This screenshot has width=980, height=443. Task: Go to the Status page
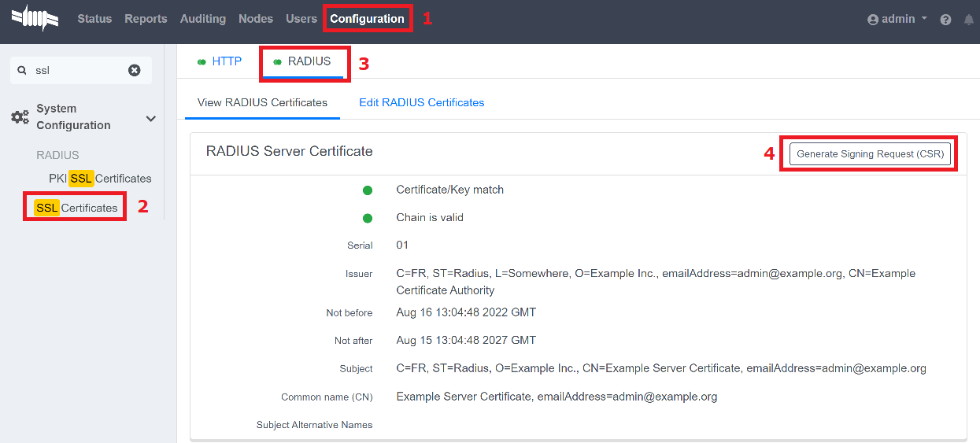(x=94, y=19)
